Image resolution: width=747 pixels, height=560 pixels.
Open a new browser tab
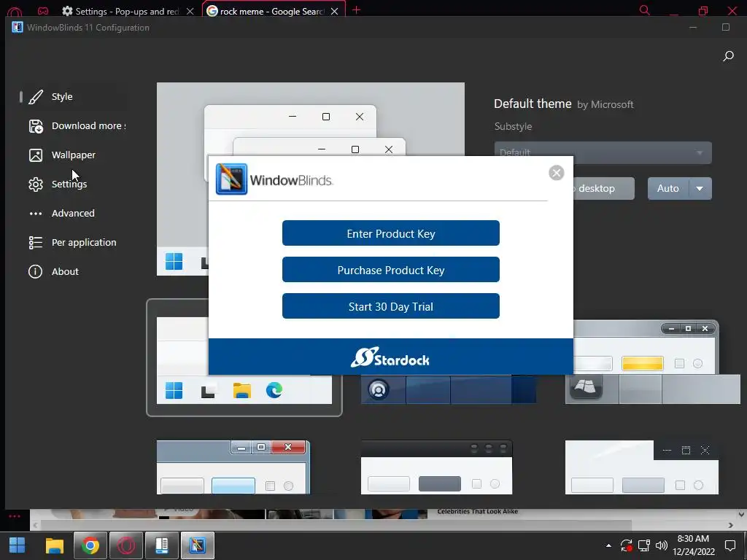[356, 10]
